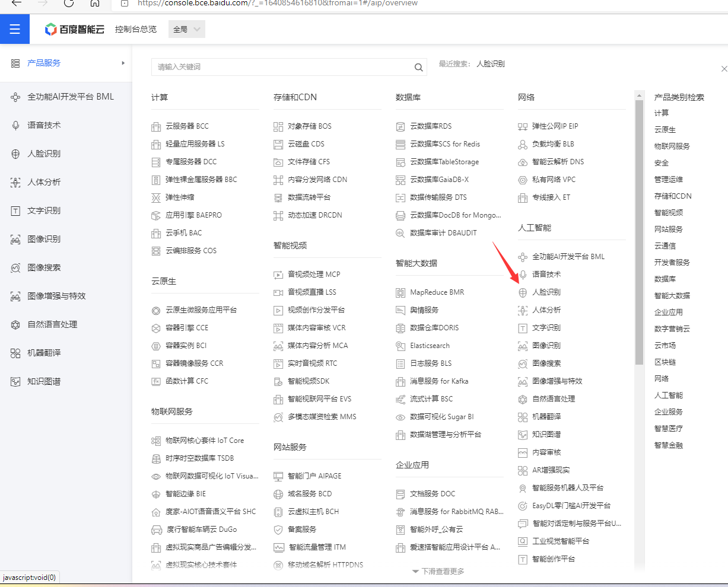The image size is (728, 587).
Task: Open 时序时空数据库 TSDB link
Action: point(200,458)
